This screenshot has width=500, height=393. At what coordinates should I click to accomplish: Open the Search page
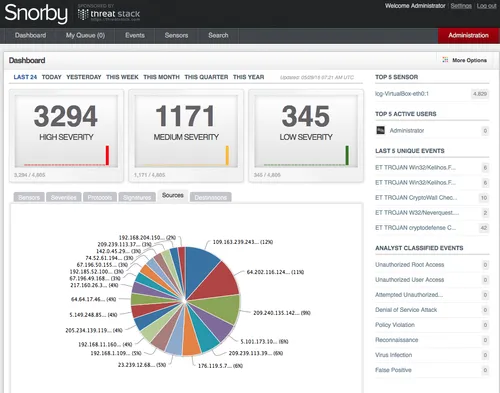(218, 35)
